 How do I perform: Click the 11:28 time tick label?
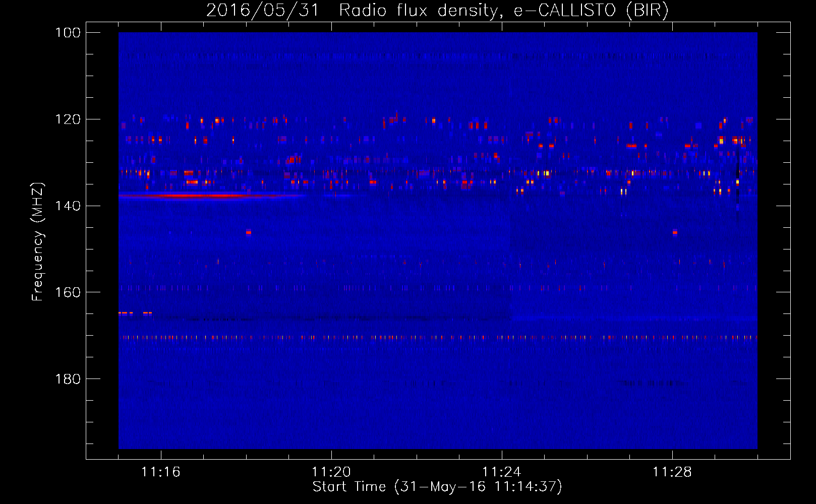[672, 472]
